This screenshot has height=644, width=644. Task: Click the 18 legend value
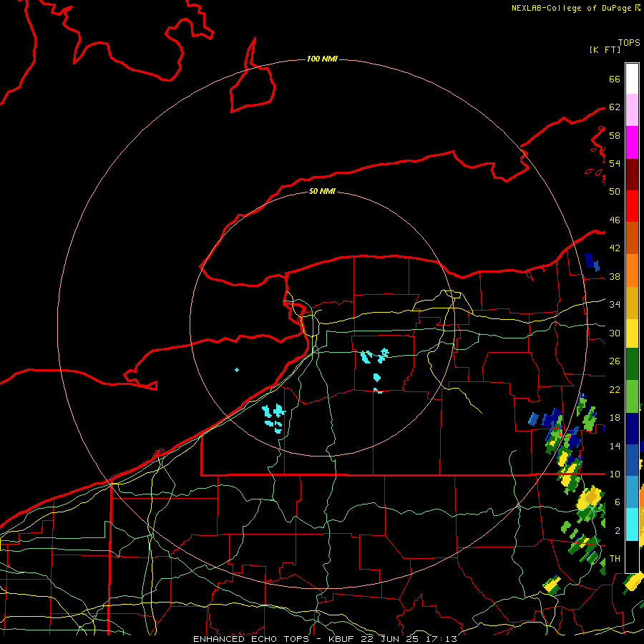(x=615, y=418)
